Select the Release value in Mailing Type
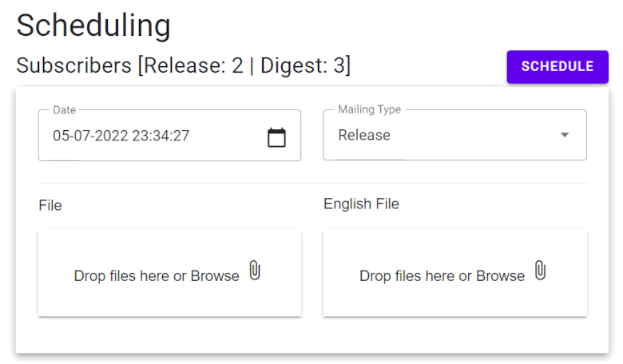The height and width of the screenshot is (364, 623). (x=364, y=136)
